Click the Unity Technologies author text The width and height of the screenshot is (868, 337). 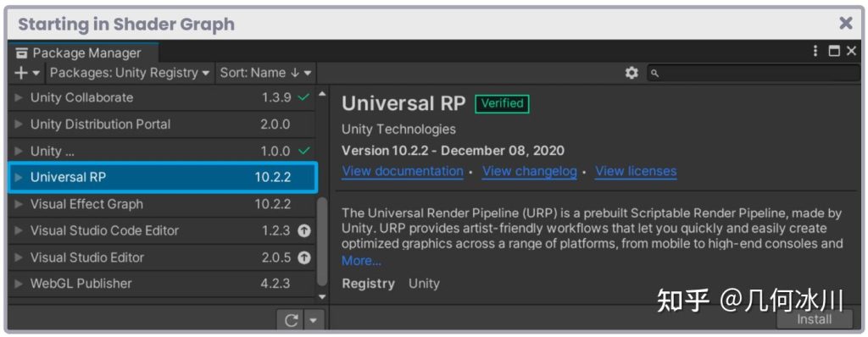pos(398,130)
